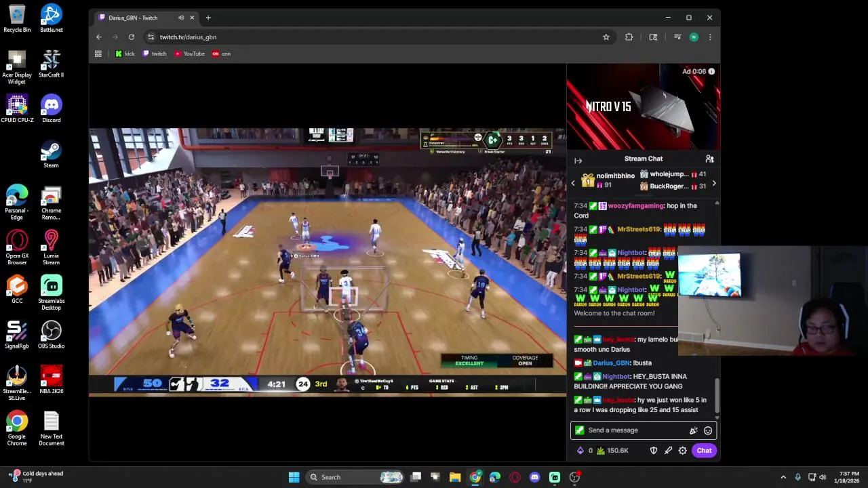868x488 pixels.
Task: Open the celebration icon in chat box
Action: [693, 430]
